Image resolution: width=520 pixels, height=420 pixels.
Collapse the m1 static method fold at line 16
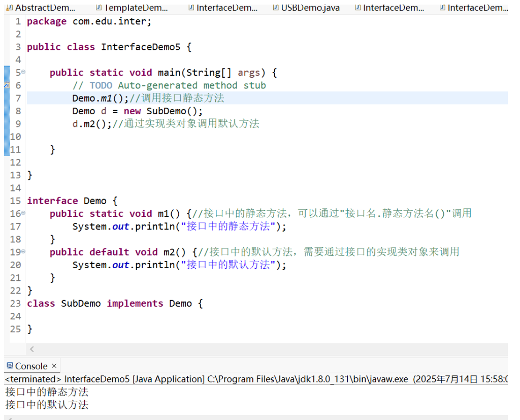pyautogui.click(x=23, y=213)
